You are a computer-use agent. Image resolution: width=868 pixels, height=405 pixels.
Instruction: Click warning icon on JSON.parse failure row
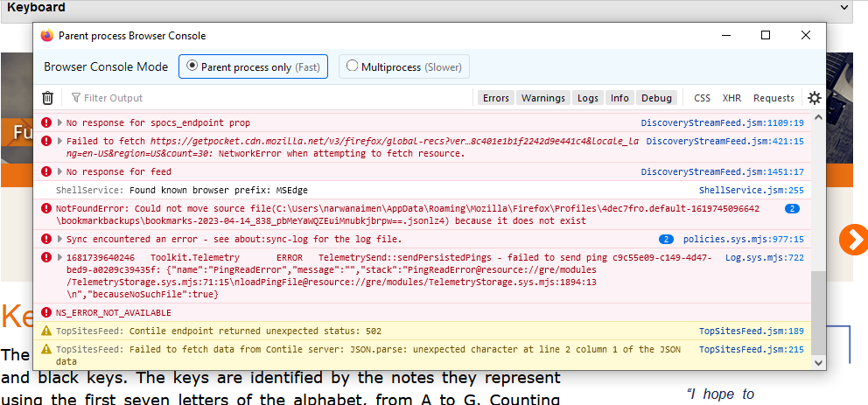tap(46, 349)
